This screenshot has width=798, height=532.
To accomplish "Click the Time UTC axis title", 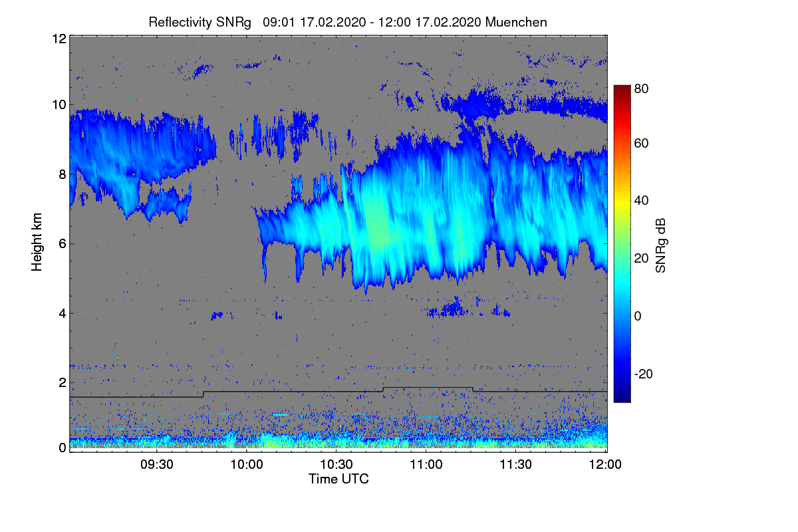I will tap(338, 479).
